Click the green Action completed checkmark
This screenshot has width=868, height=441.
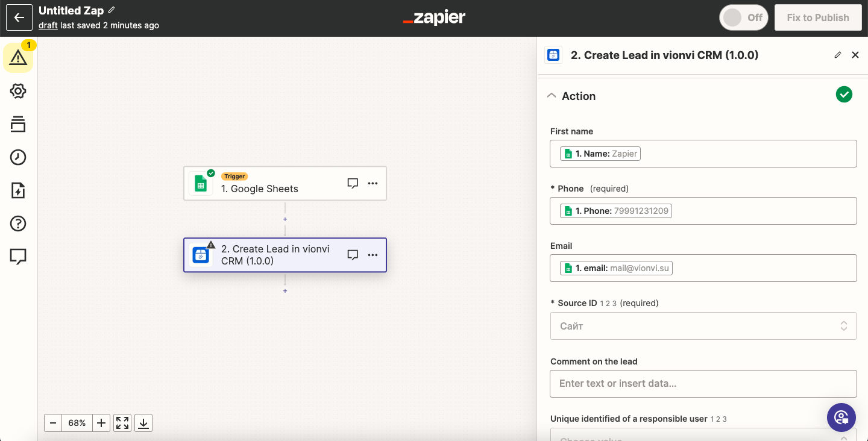coord(844,95)
